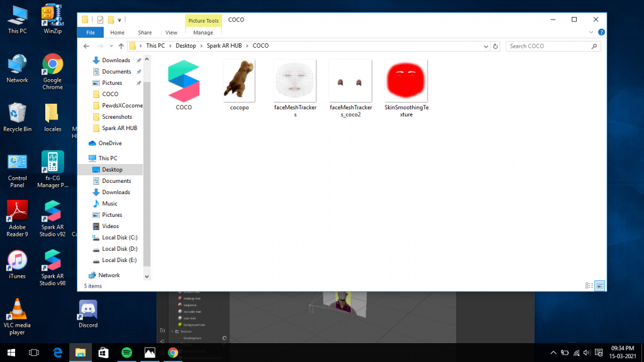Go back with the Back arrow
This screenshot has height=362, width=644.
point(86,46)
